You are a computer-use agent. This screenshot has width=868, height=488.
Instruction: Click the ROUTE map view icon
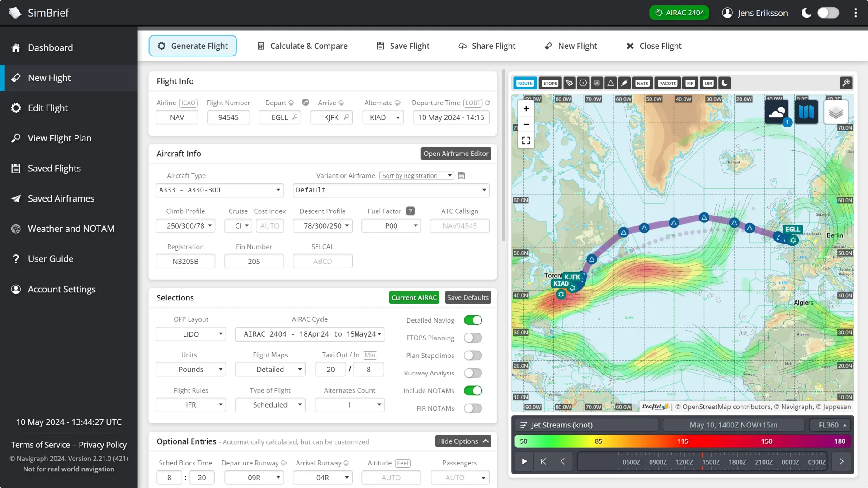(524, 83)
